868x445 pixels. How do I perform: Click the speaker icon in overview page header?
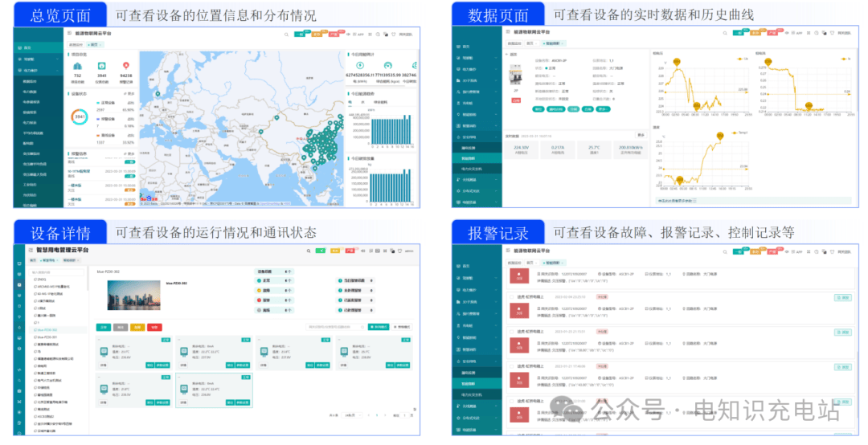pyautogui.click(x=348, y=35)
